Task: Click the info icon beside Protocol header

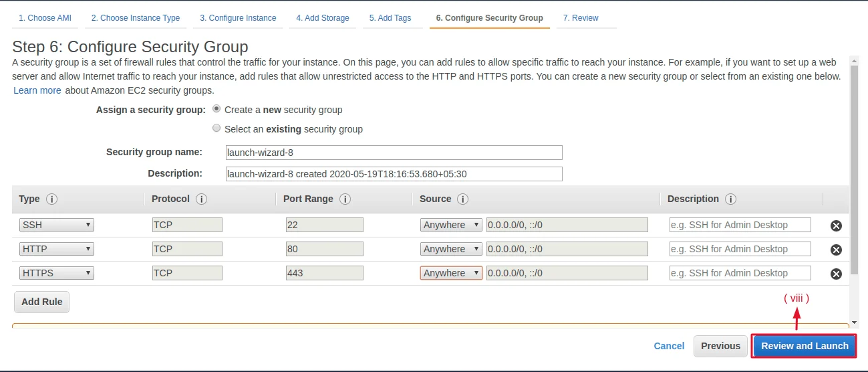Action: pos(201,199)
